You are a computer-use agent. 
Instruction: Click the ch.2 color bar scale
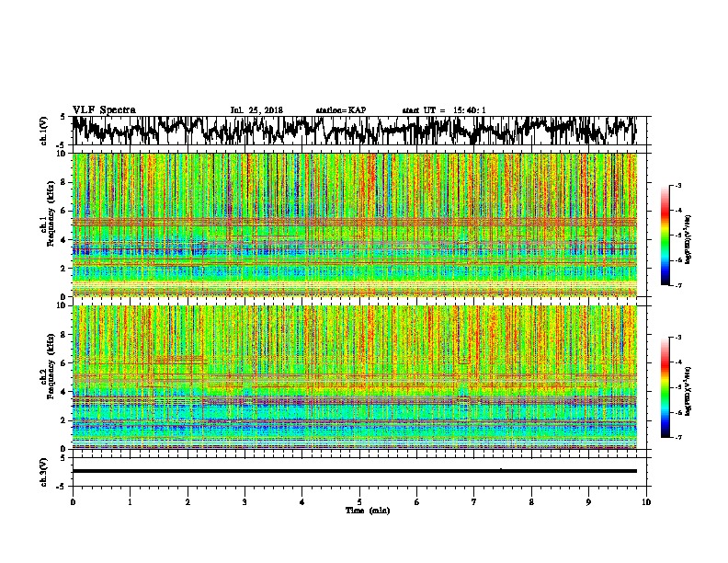(x=665, y=387)
